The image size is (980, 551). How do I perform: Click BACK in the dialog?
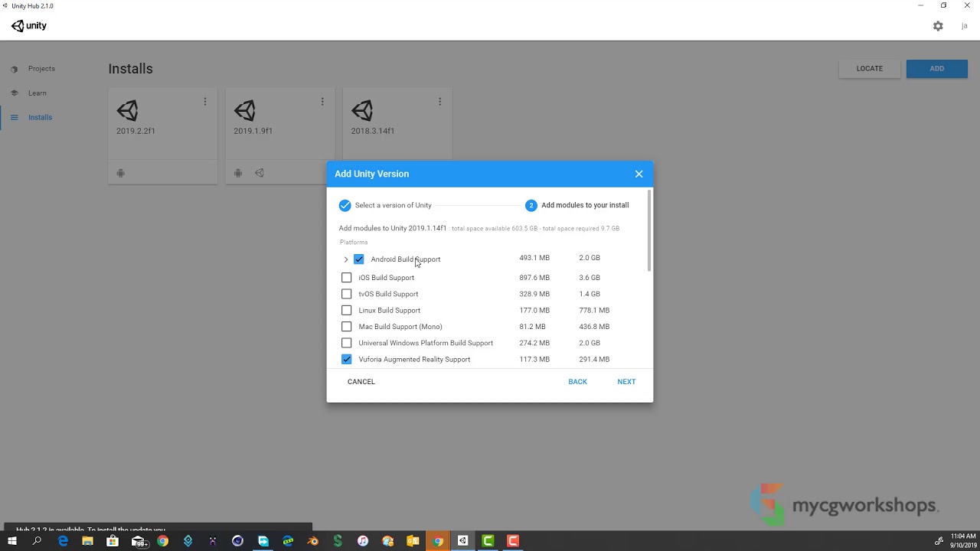coord(577,382)
